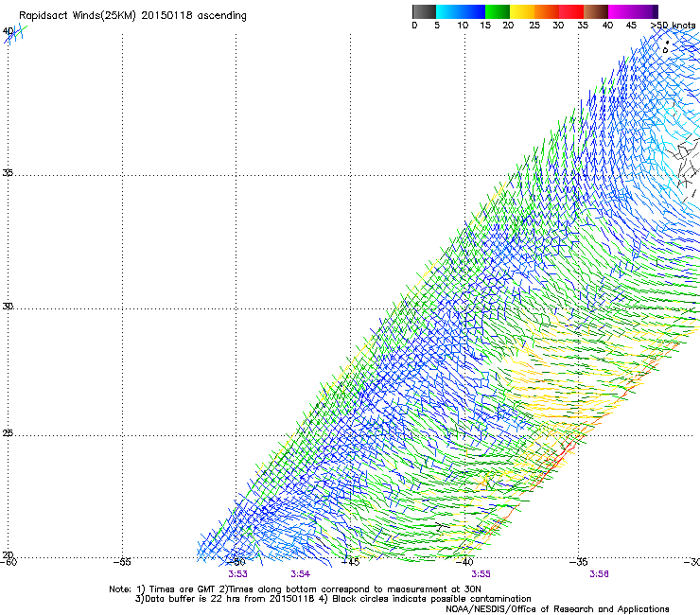
Task: Click the brown 35-40 knots color band
Action: [596, 11]
